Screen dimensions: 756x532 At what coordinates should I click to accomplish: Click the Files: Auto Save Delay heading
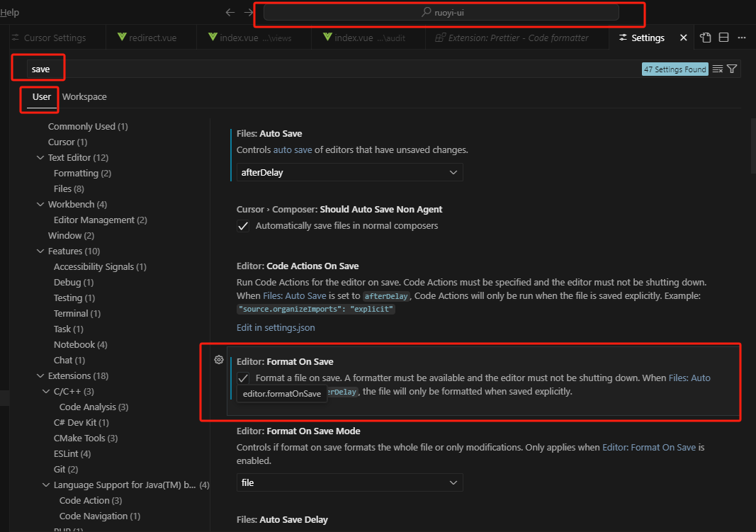(282, 519)
